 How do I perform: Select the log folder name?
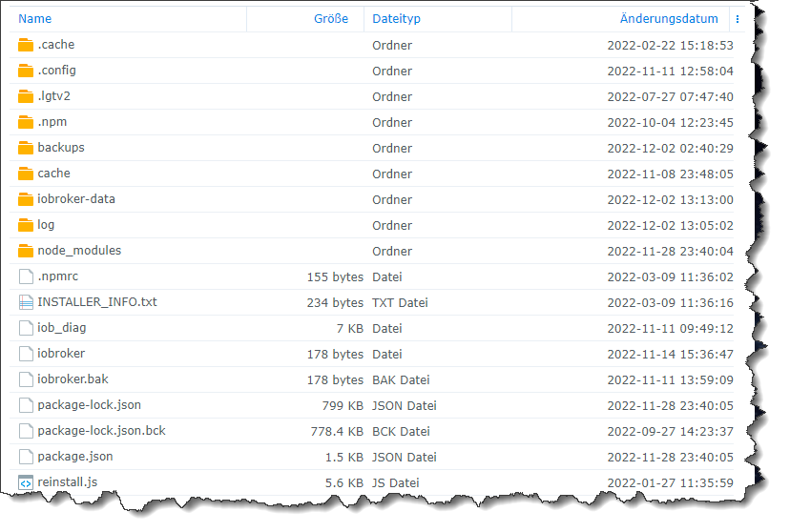(x=46, y=225)
